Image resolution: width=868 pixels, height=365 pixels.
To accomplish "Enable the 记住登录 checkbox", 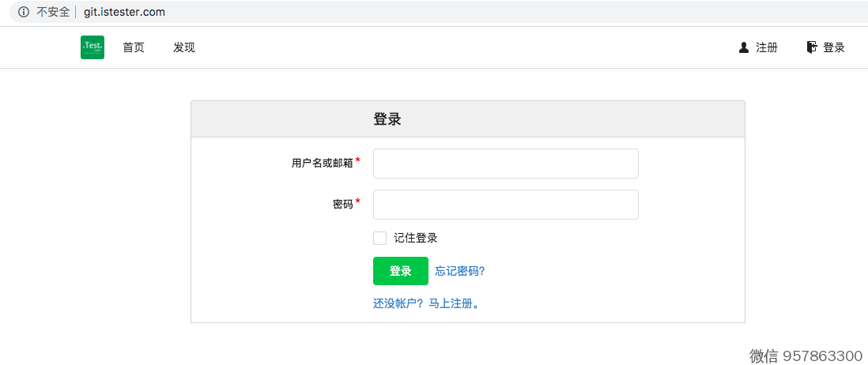I will coord(380,238).
